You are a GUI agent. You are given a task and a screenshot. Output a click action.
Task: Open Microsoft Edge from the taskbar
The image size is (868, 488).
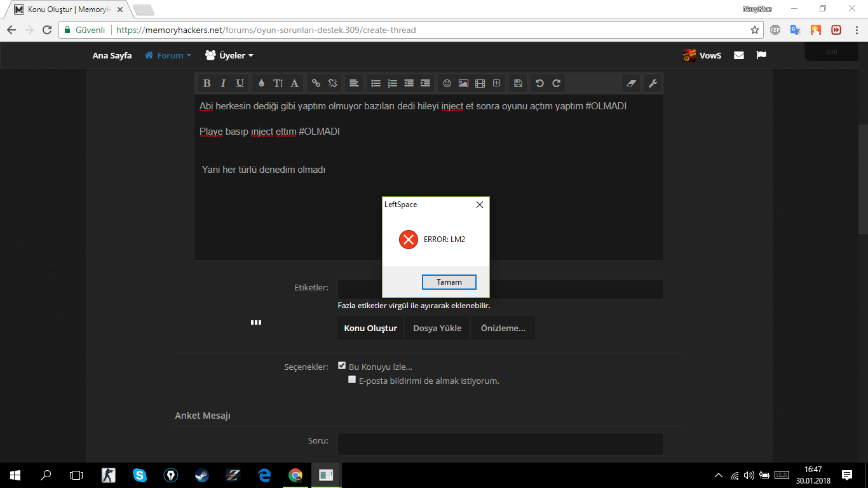click(x=264, y=475)
